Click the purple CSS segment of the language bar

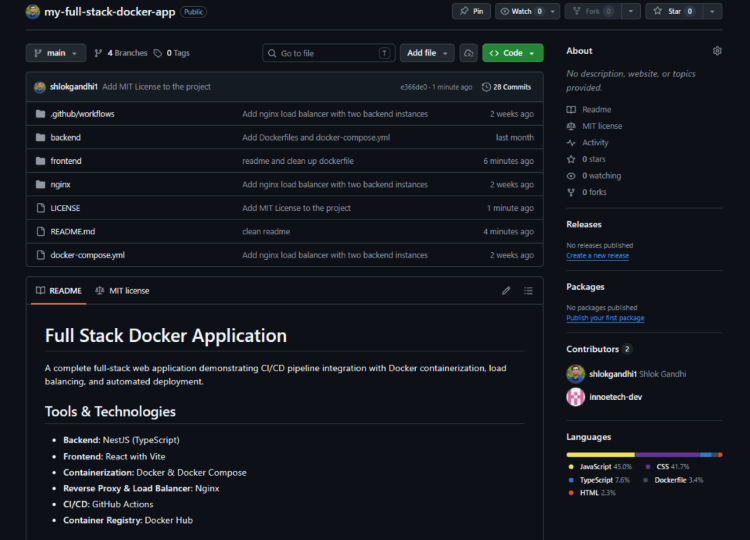point(667,455)
